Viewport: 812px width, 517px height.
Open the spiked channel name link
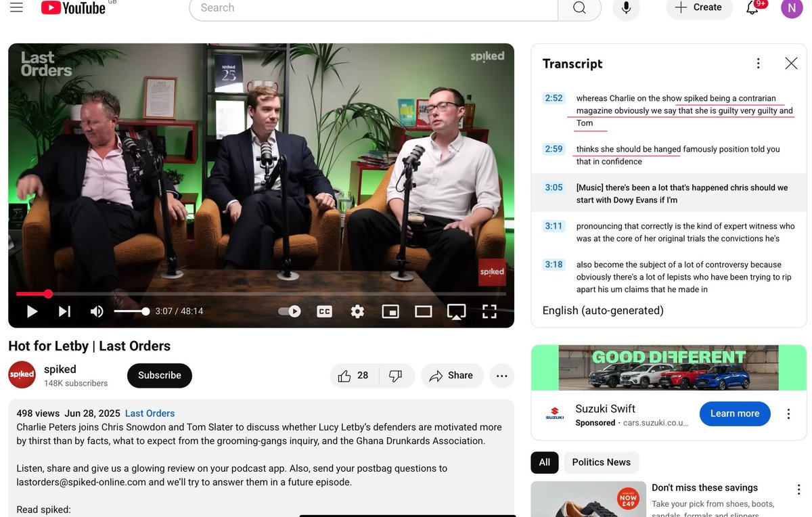[60, 369]
